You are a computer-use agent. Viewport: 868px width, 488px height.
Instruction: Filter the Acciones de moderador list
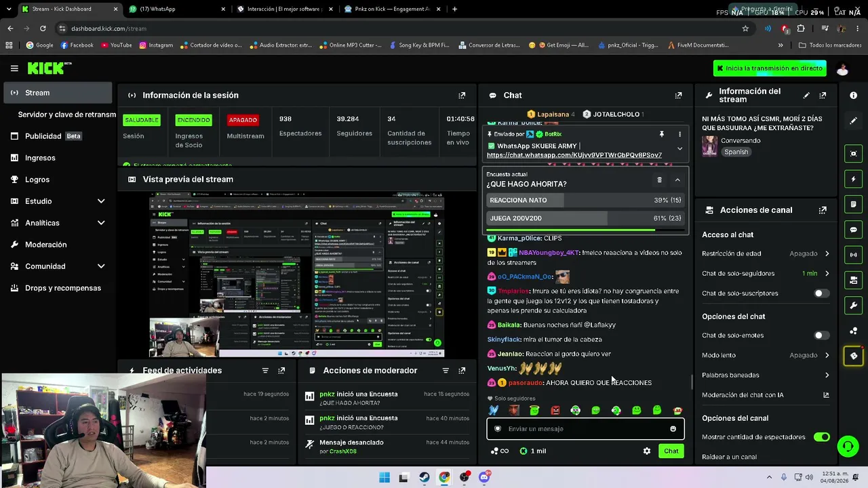tap(446, 371)
